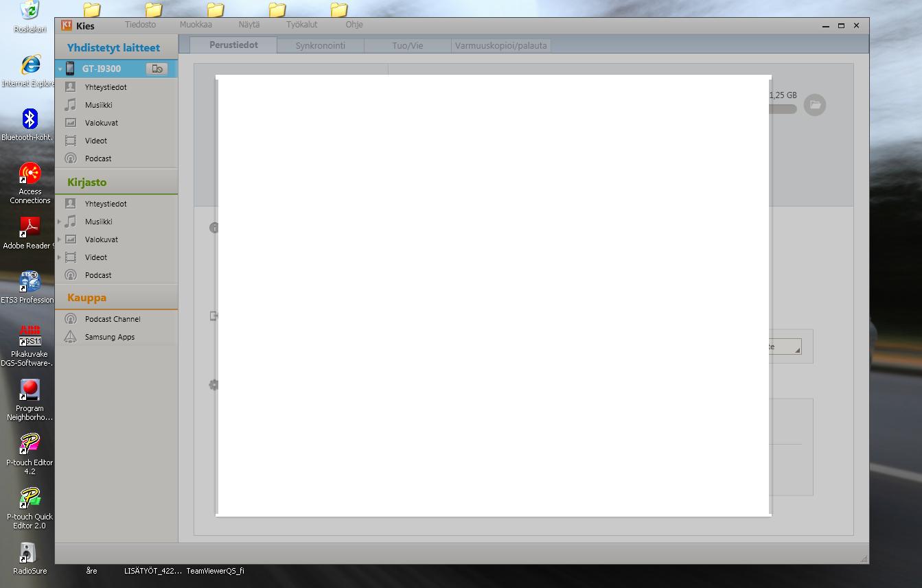Expand the Kirjasto Valokuvat tree node
This screenshot has width=922, height=588.
click(60, 239)
